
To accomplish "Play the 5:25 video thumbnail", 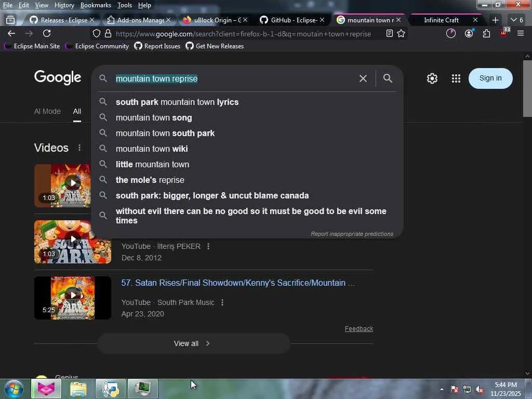I will click(73, 298).
